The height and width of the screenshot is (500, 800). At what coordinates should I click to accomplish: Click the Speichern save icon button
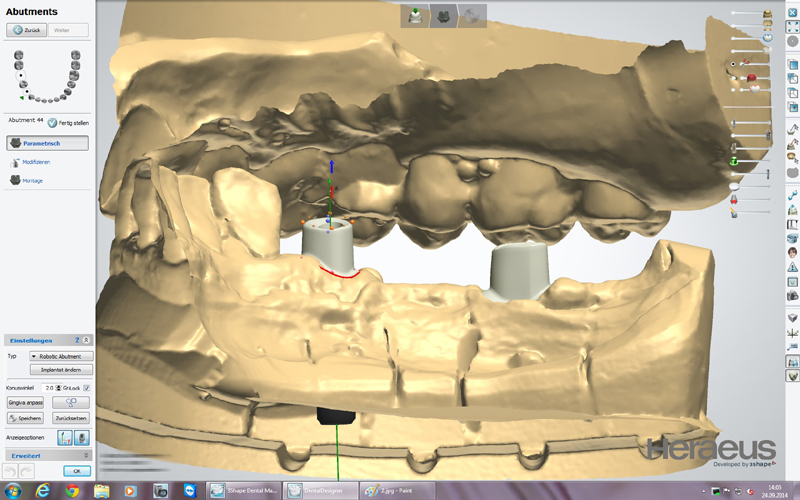click(x=25, y=418)
